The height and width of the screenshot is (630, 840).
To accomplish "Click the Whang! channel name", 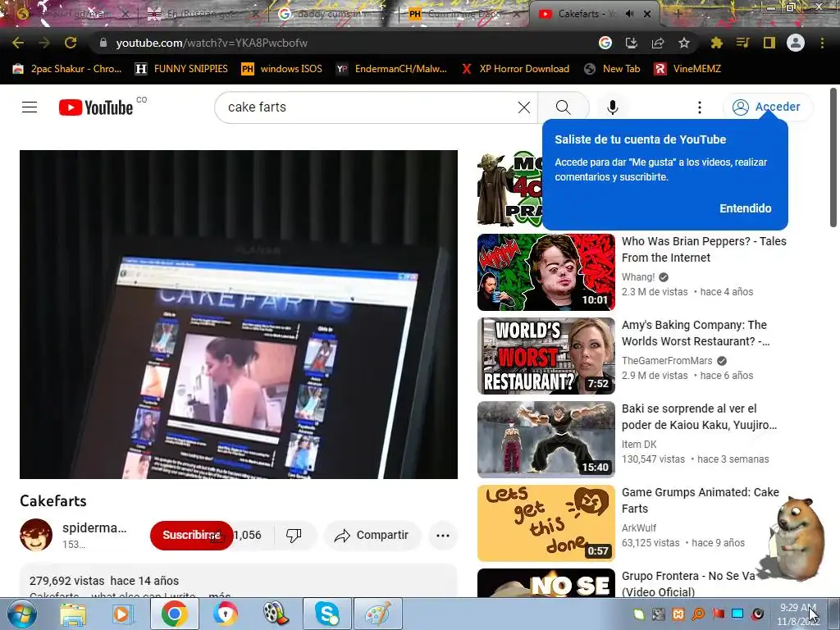I will [x=638, y=277].
